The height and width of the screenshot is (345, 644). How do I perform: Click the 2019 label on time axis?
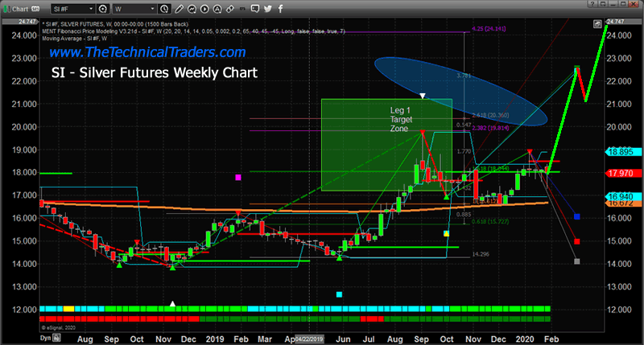click(215, 339)
